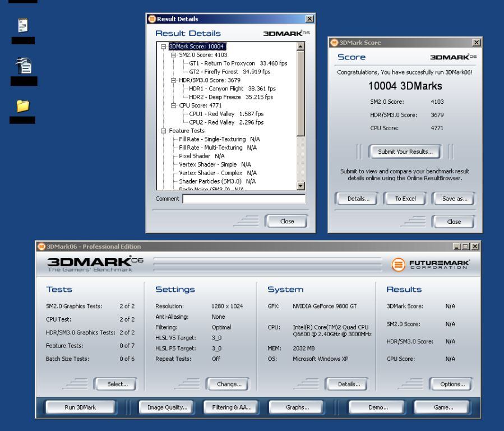Launch the Demo
504x431 pixels.
tap(378, 407)
